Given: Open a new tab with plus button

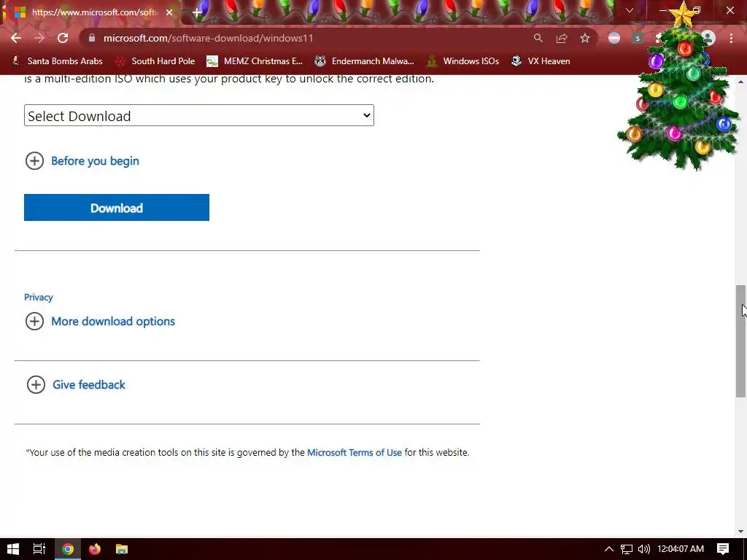Looking at the screenshot, I should (x=197, y=12).
